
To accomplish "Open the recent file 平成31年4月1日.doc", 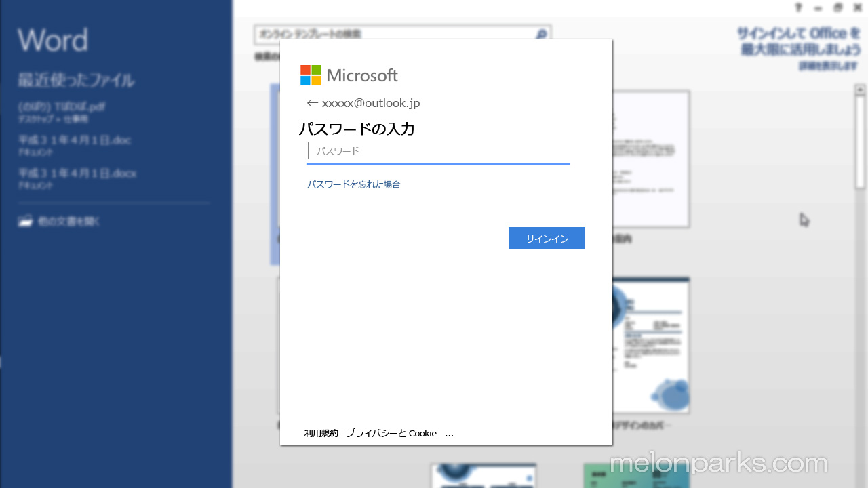I will [75, 144].
